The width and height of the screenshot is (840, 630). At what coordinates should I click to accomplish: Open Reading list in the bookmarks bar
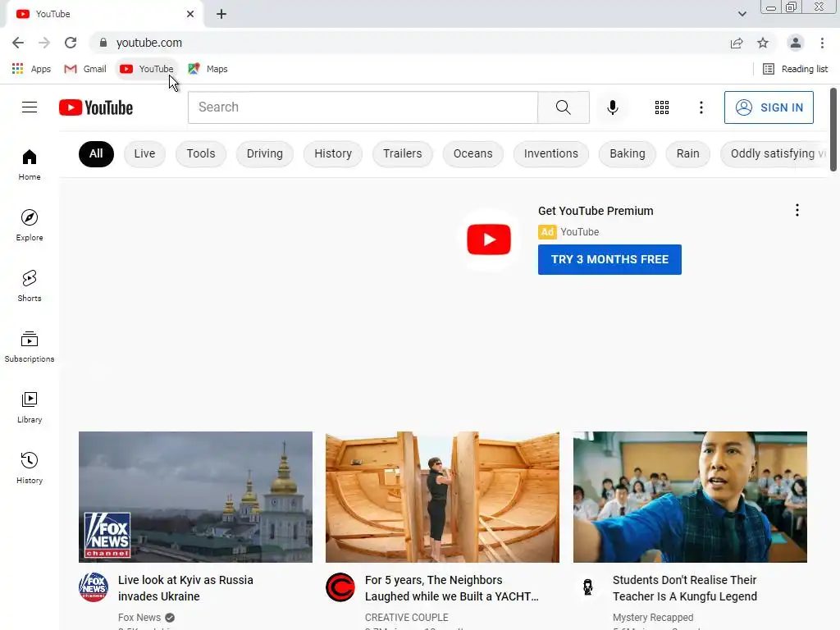[796, 69]
